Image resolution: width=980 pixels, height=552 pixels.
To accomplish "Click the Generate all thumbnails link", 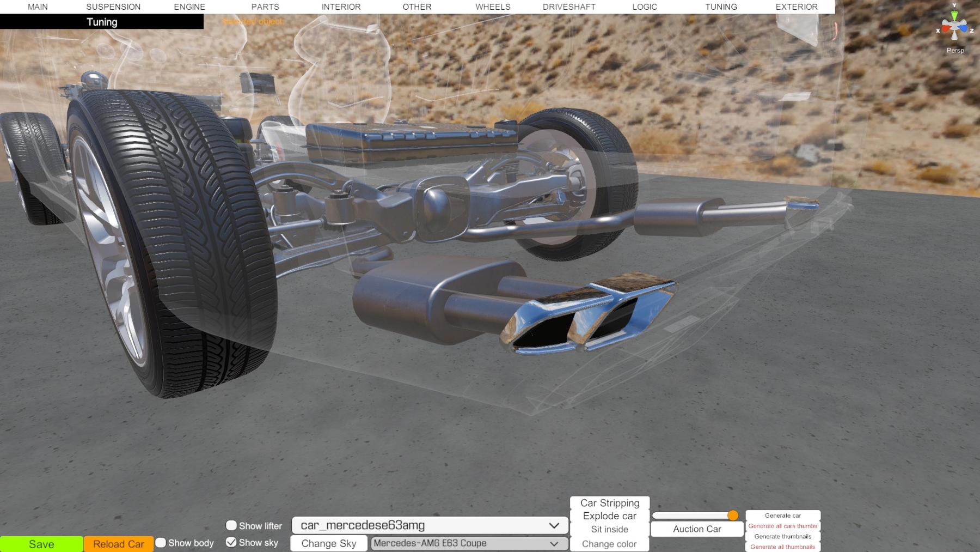I will point(782,547).
